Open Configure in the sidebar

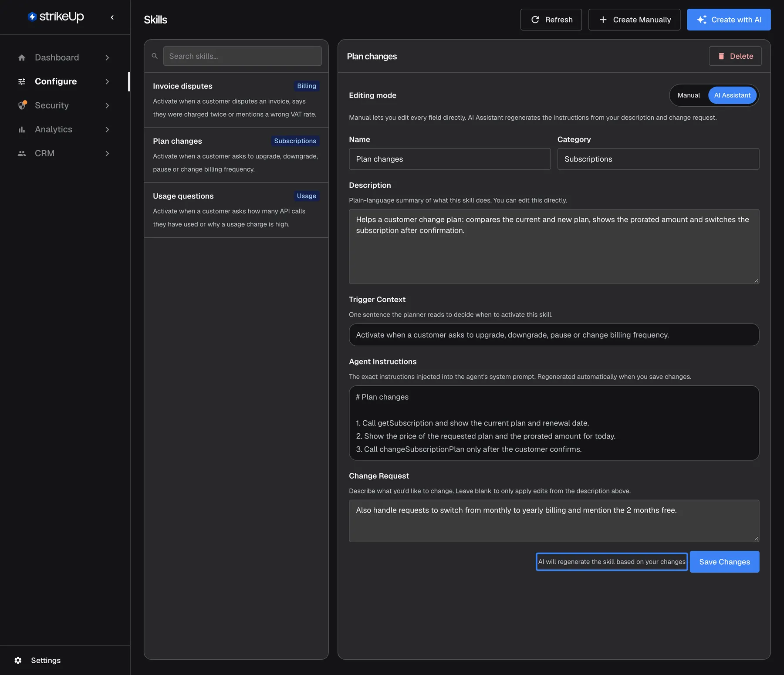[64, 81]
